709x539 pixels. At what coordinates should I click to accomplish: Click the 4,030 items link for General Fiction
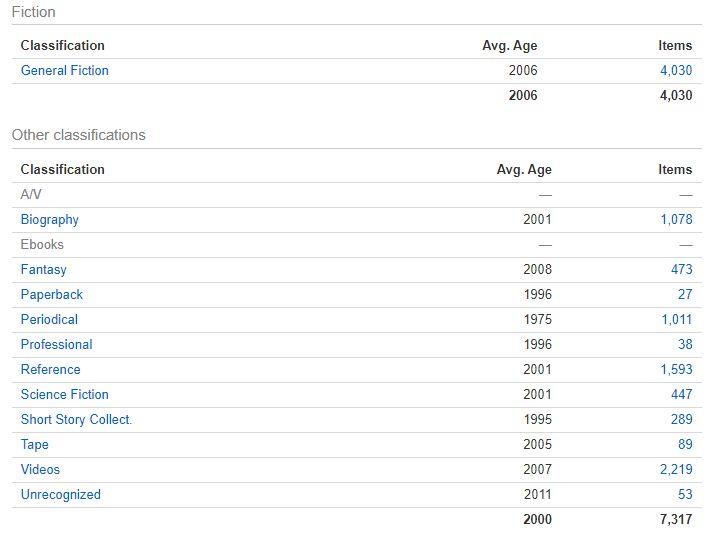click(675, 71)
